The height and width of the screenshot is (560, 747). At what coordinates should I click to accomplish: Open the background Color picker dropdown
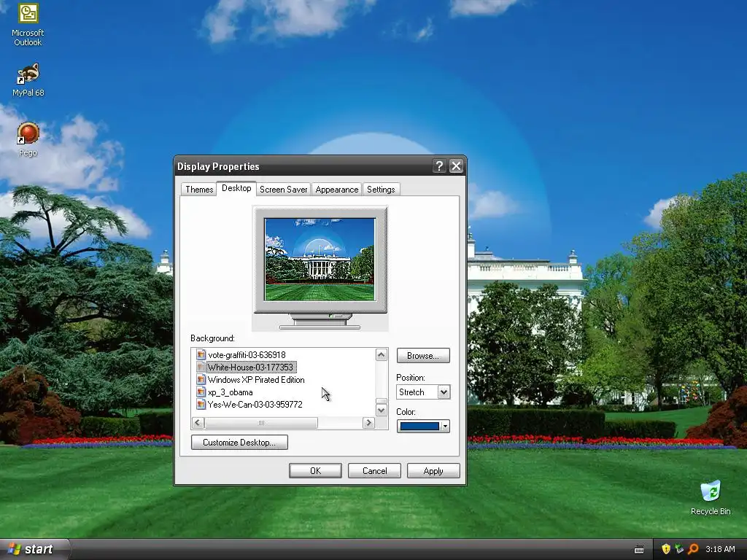tap(445, 426)
